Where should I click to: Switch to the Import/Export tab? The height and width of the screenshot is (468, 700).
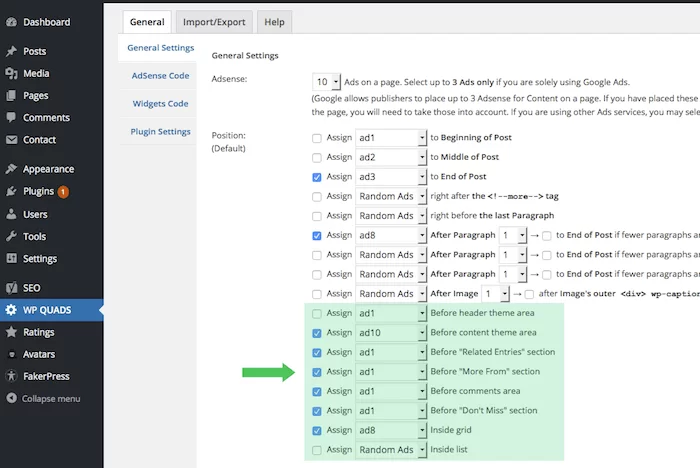point(216,22)
